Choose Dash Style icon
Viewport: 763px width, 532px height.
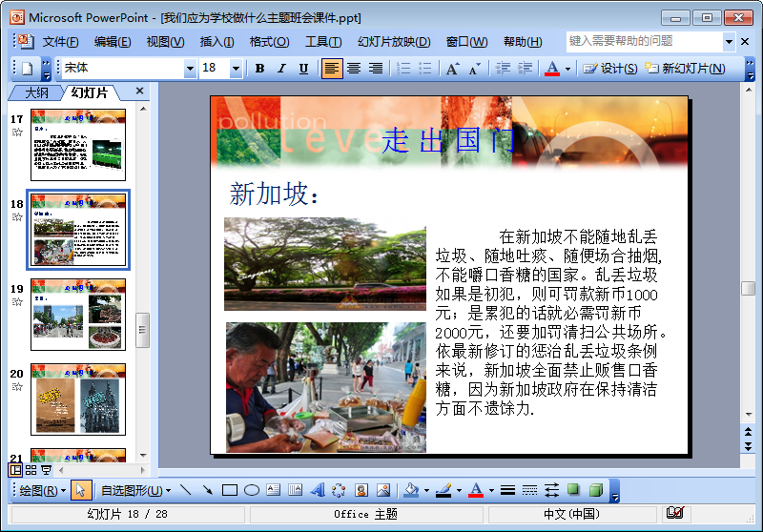(529, 490)
